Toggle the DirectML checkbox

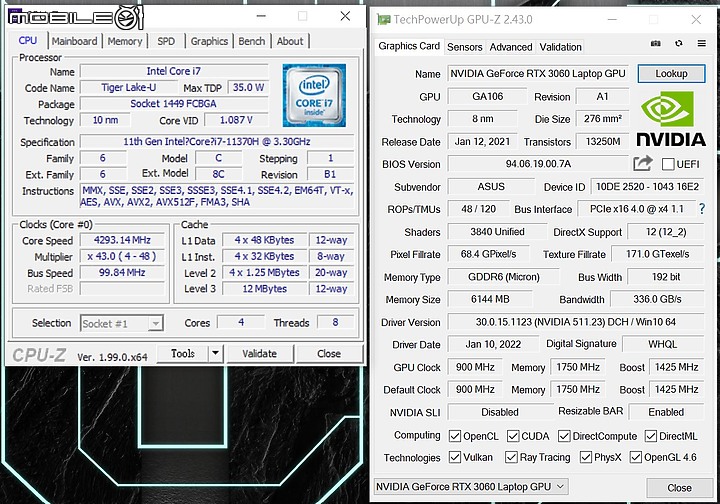point(651,436)
